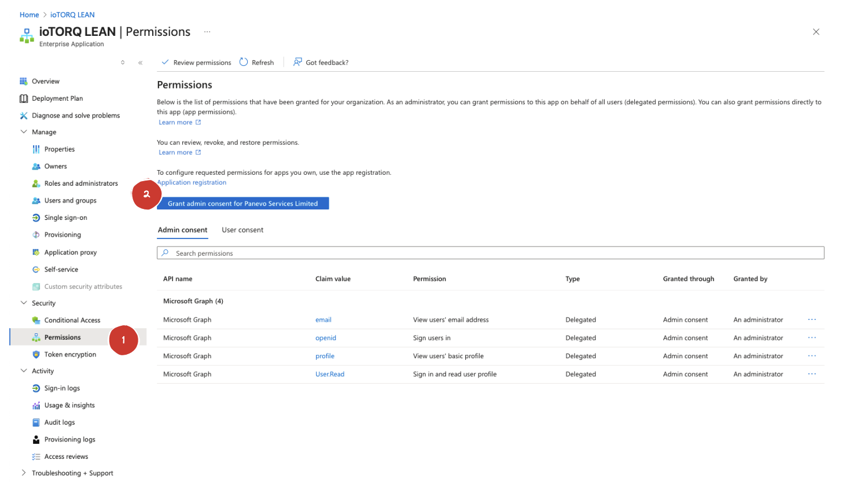Screen dimensions: 864x504
Task: Click the Provisioning icon in Manage section
Action: (36, 235)
